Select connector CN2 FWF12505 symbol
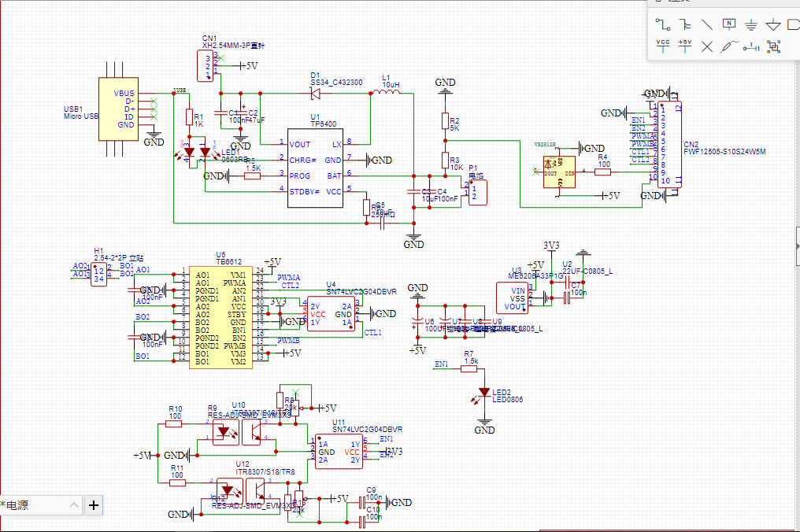The image size is (800, 532). coord(669,146)
